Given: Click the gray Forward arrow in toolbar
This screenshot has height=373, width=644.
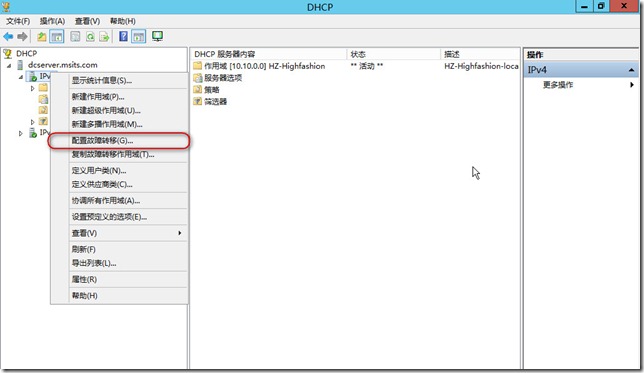Looking at the screenshot, I should 22,37.
